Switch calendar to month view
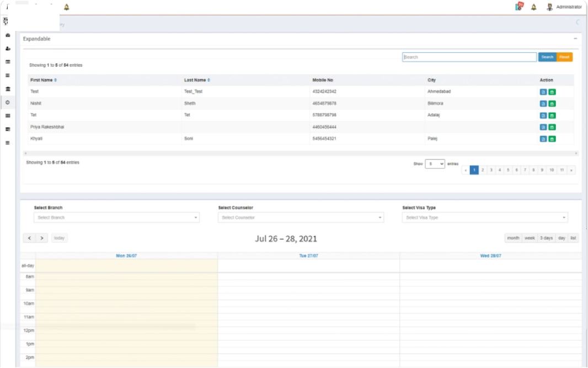The image size is (588, 368). tap(513, 238)
